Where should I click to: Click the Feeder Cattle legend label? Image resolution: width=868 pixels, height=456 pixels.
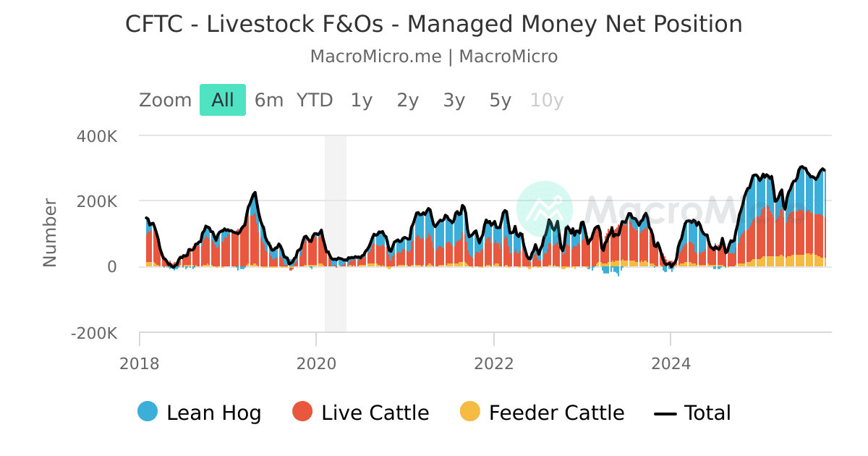pos(556,413)
